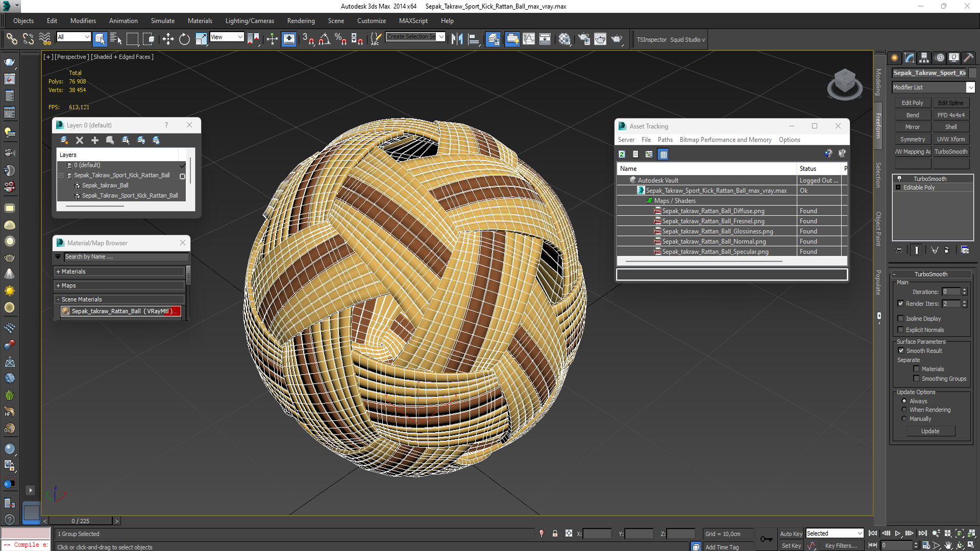980x551 pixels.
Task: Expand the Materials group in browser
Action: (x=58, y=271)
